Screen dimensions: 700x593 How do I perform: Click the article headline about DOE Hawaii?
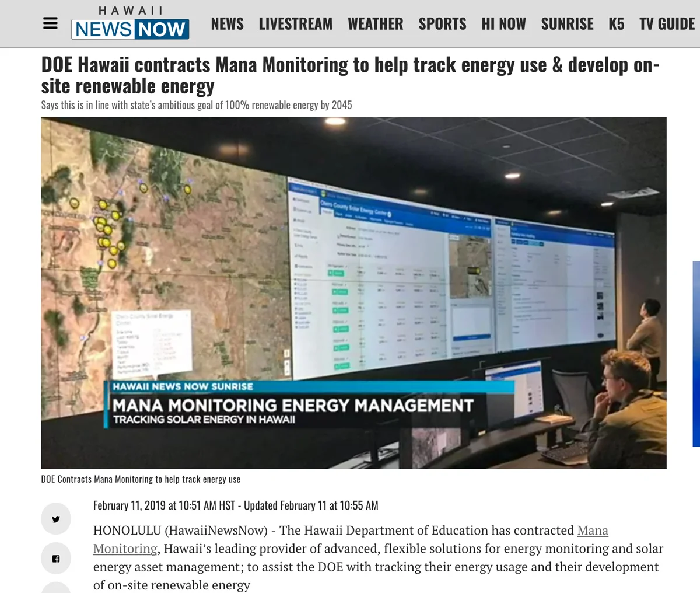[x=350, y=75]
